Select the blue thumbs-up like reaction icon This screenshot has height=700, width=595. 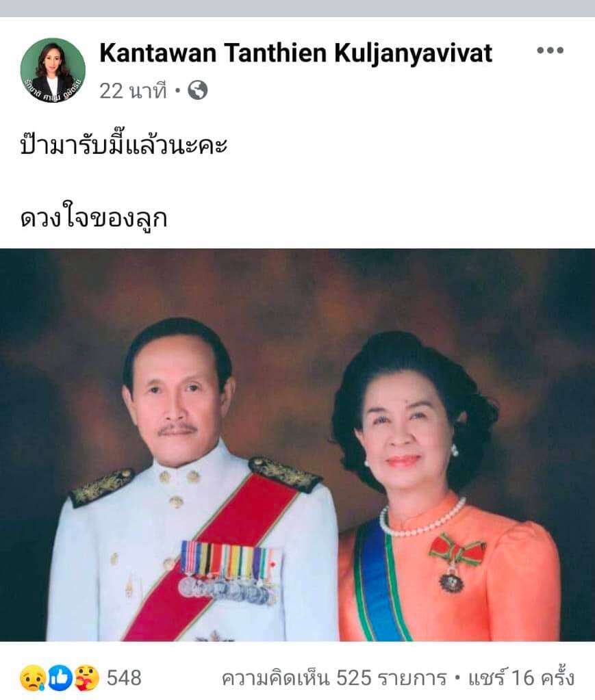60,677
